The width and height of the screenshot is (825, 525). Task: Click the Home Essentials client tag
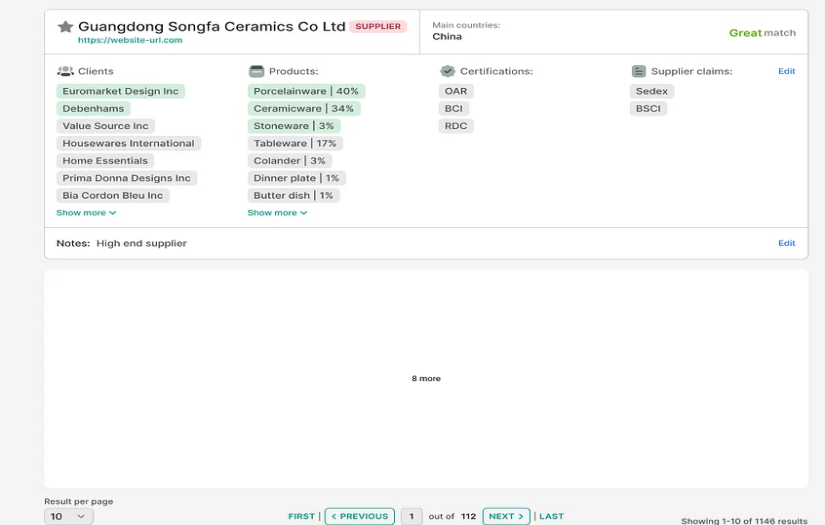point(105,160)
